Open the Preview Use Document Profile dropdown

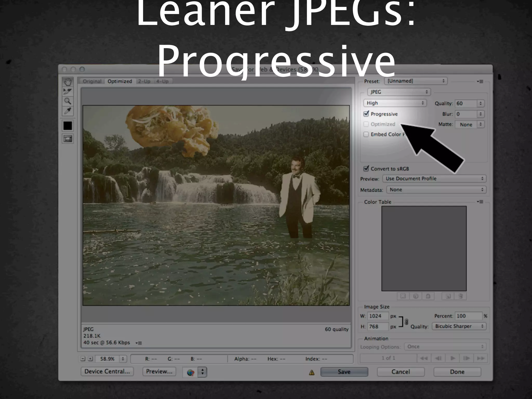(x=434, y=179)
